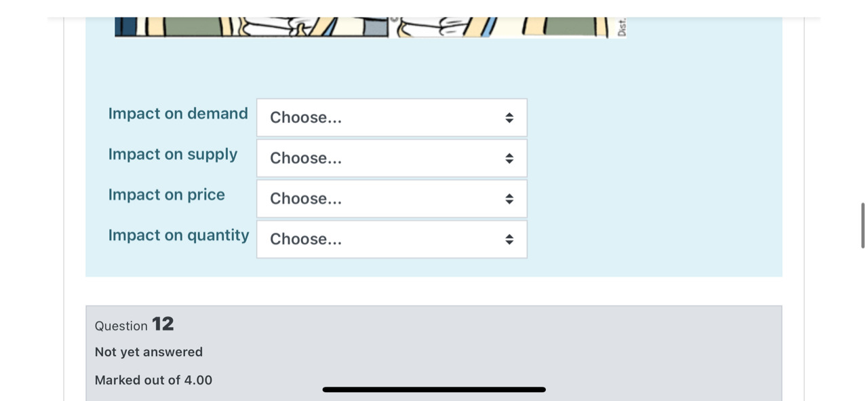Image resolution: width=868 pixels, height=401 pixels.
Task: Click the chevron icon on the quantity dropdown
Action: coord(509,239)
